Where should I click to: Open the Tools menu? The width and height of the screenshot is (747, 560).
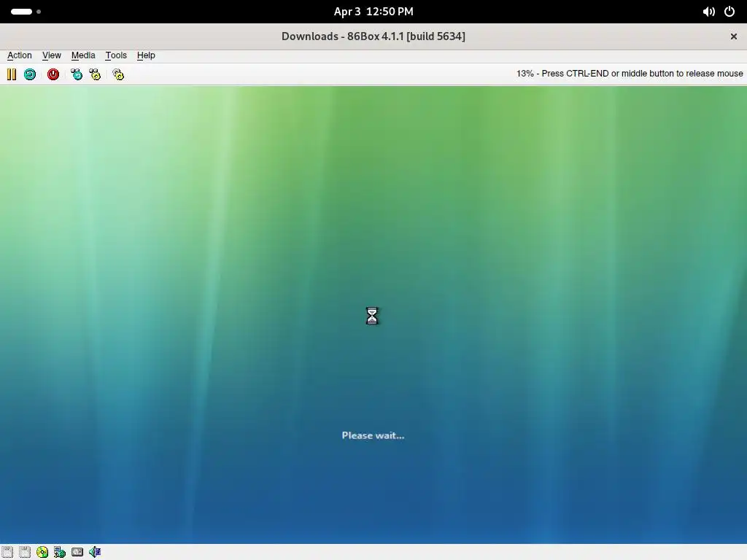[x=116, y=55]
